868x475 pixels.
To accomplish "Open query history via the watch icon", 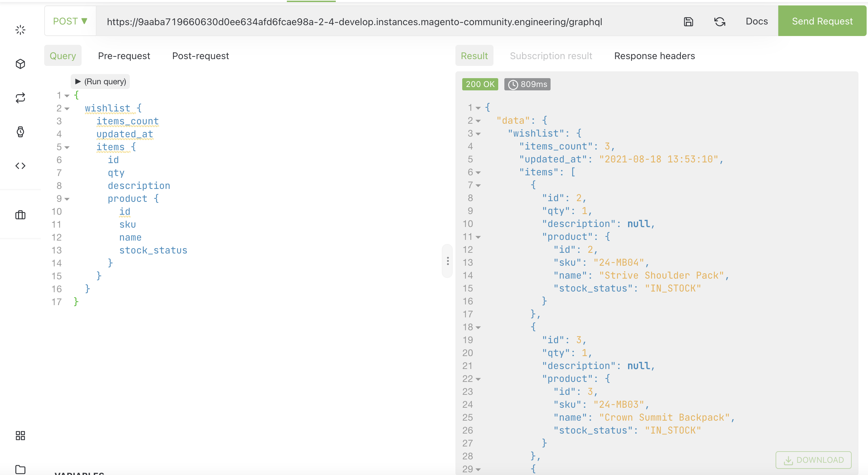I will 20,132.
